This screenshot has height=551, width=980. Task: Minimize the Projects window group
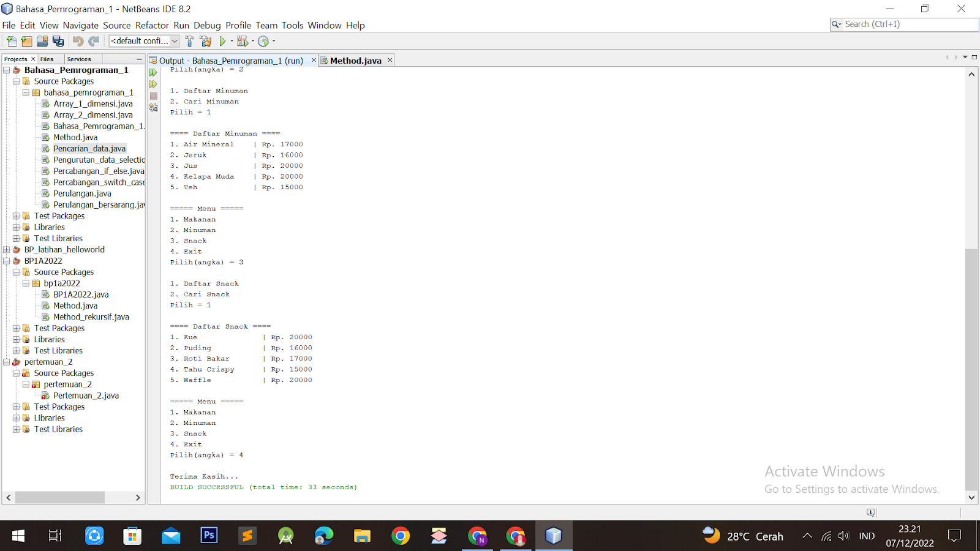click(x=139, y=59)
